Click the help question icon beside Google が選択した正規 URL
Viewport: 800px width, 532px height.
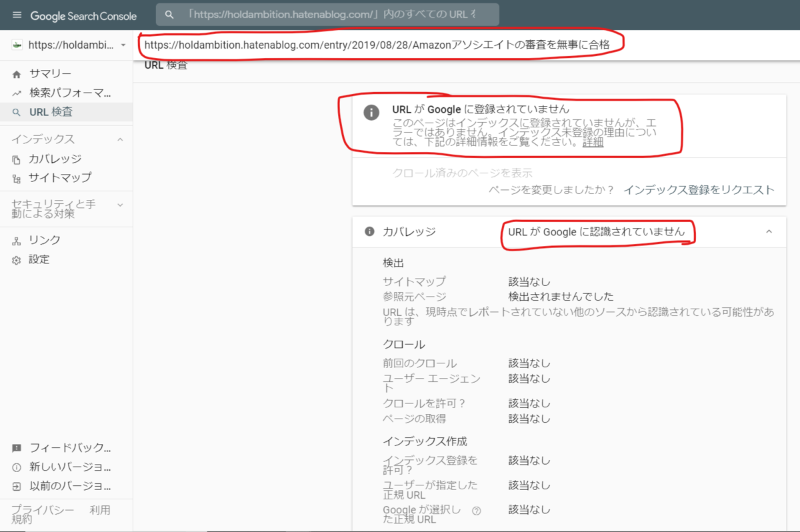476,511
